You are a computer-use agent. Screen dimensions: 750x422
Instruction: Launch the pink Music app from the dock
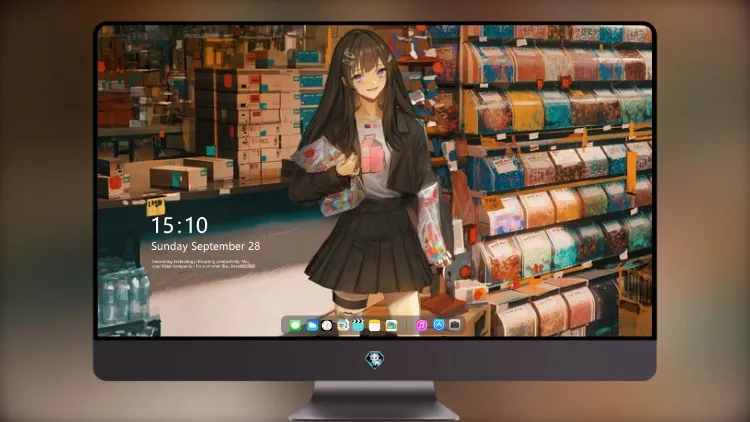pos(421,325)
